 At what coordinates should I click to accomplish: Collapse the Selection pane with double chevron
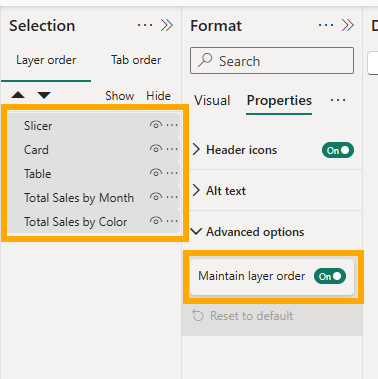[x=167, y=25]
